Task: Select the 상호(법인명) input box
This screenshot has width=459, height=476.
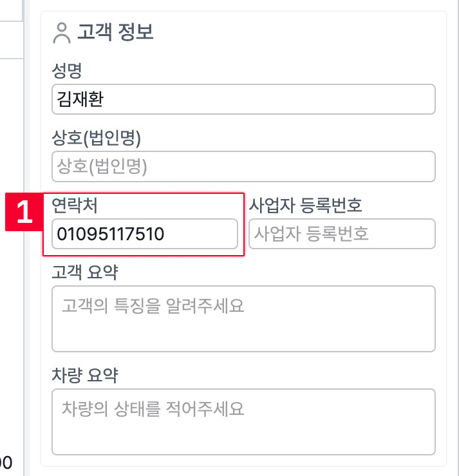Action: [x=243, y=167]
